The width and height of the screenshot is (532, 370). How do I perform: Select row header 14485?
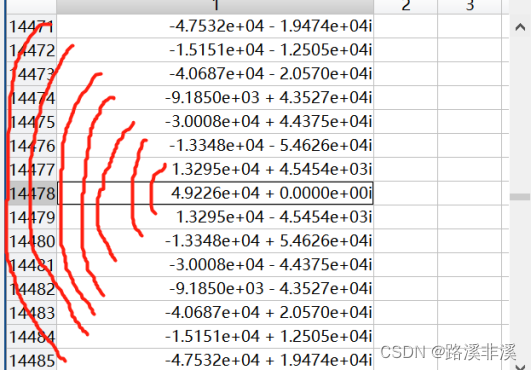[x=32, y=359]
